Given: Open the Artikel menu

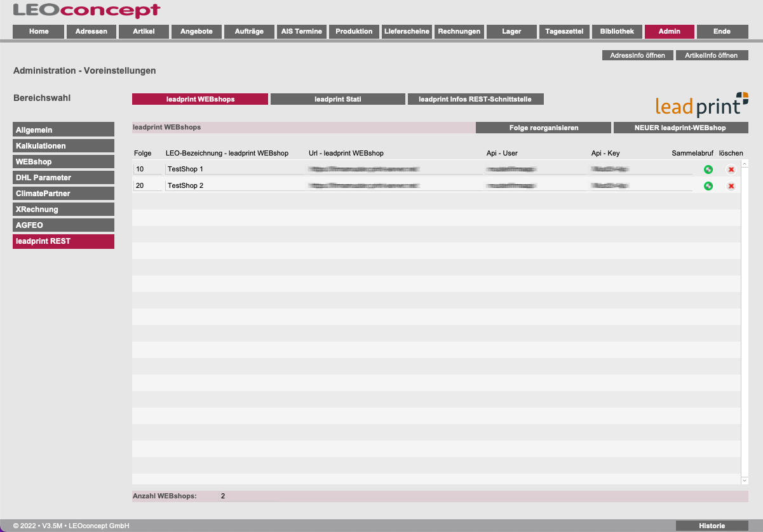Looking at the screenshot, I should (144, 32).
